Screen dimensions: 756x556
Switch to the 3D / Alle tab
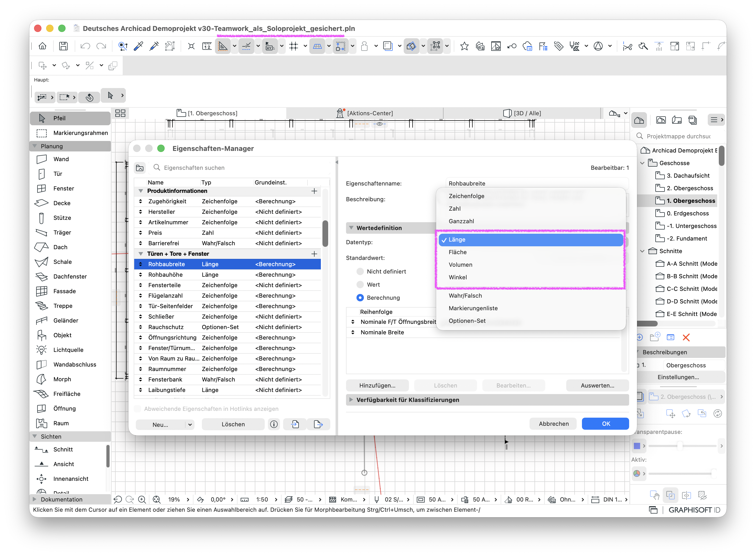522,113
